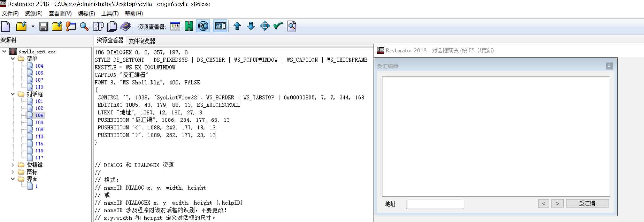This screenshot has height=222, width=644.
Task: Select menu resource 107
Action: coord(39,80)
